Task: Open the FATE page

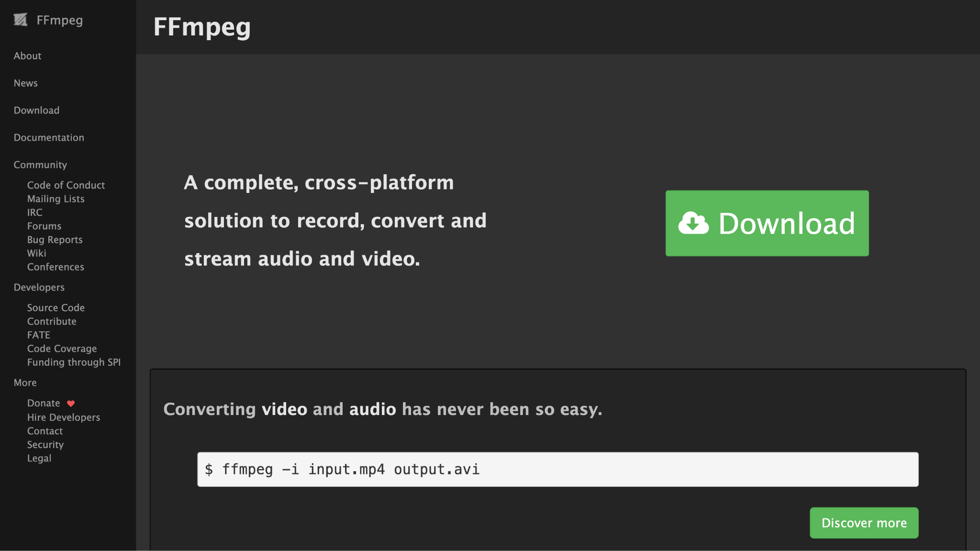Action: [x=38, y=335]
